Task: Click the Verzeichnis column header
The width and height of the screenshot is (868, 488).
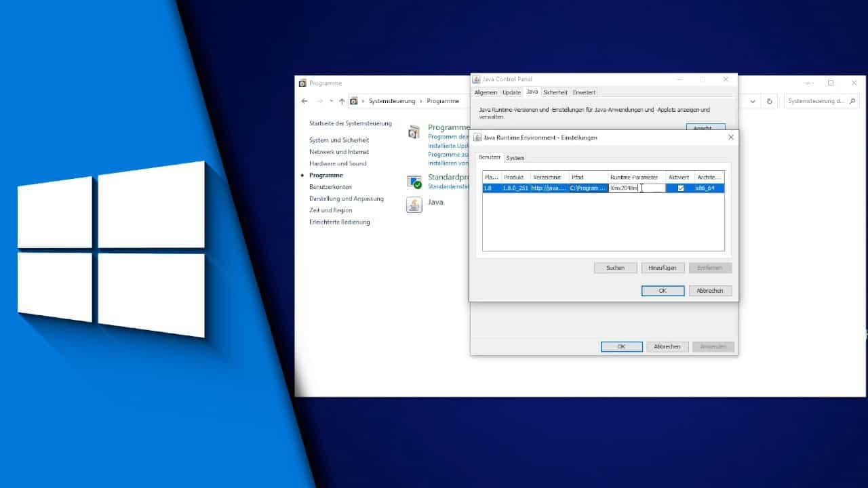Action: [x=548, y=177]
